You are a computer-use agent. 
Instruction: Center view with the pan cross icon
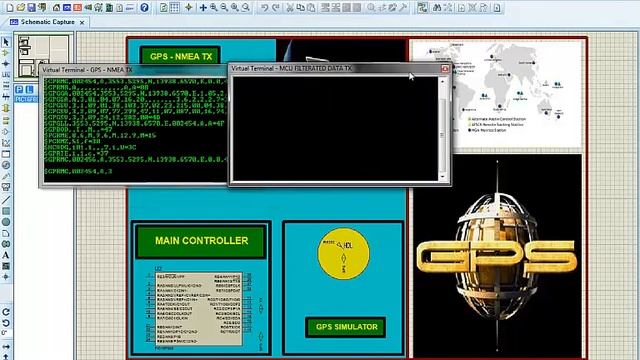pos(203,7)
